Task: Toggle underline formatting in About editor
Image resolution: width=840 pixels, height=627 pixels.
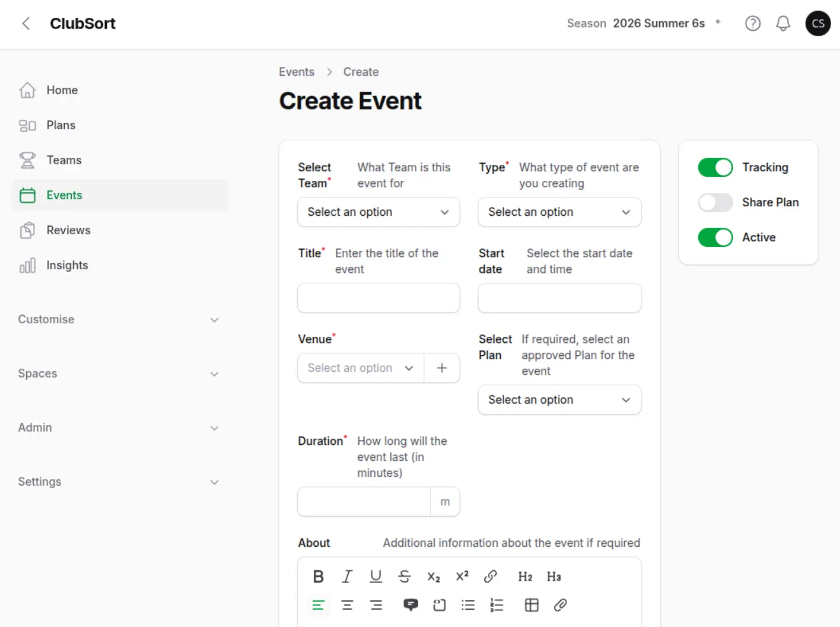Action: (375, 577)
